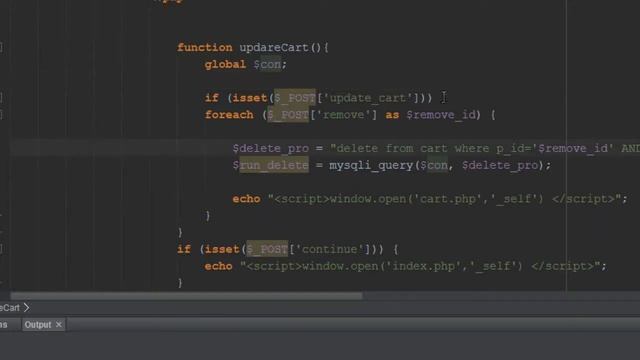The width and height of the screenshot is (640, 360).
Task: Click the $con argument in mysqli_query
Action: pyautogui.click(x=434, y=165)
